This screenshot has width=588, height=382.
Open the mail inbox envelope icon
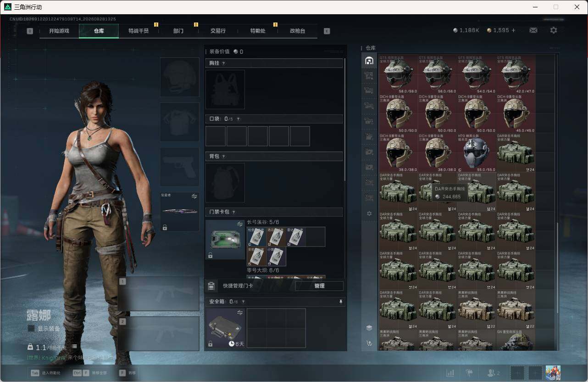(533, 30)
